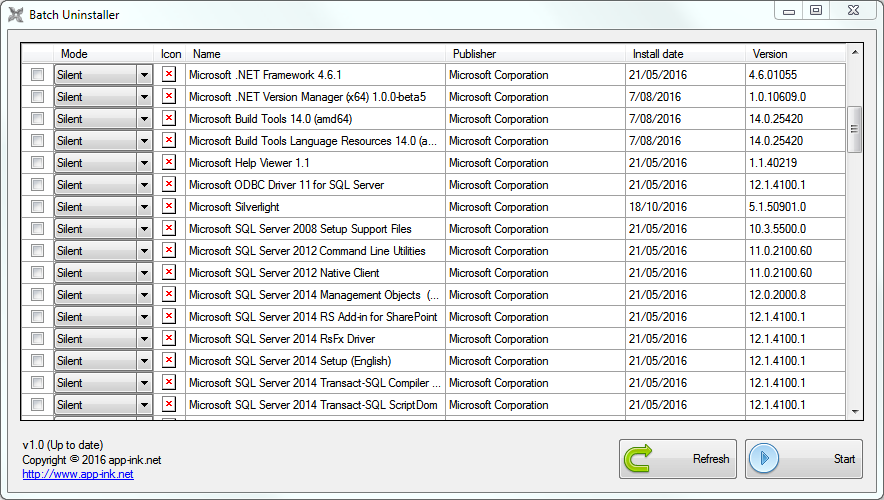The height and width of the screenshot is (500, 884).
Task: Click the icon for SQL Server 2014 Transact-SQL ScriptDom
Action: (x=169, y=404)
